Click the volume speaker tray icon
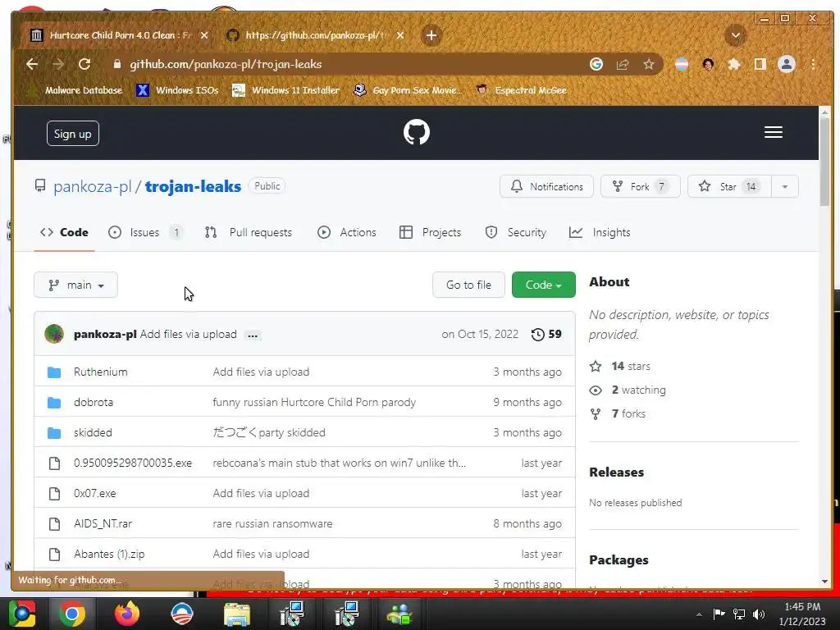Screen dimensions: 840x630 (x=759, y=614)
